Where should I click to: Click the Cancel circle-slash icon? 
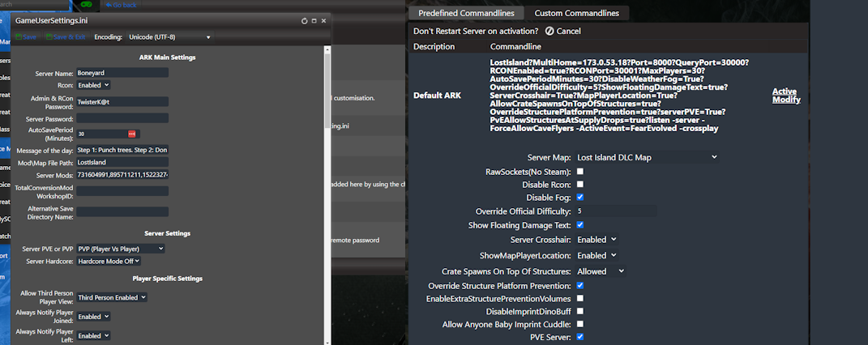[x=549, y=31]
